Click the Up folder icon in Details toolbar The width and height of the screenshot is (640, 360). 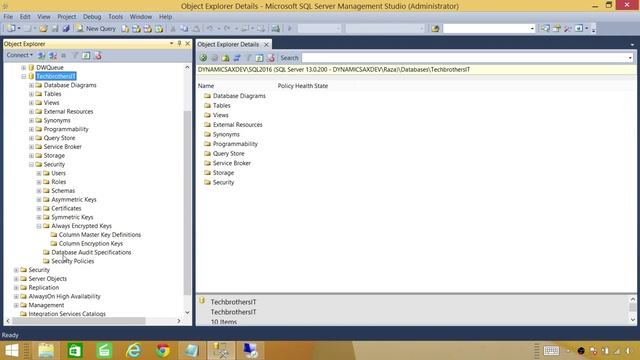coord(225,58)
